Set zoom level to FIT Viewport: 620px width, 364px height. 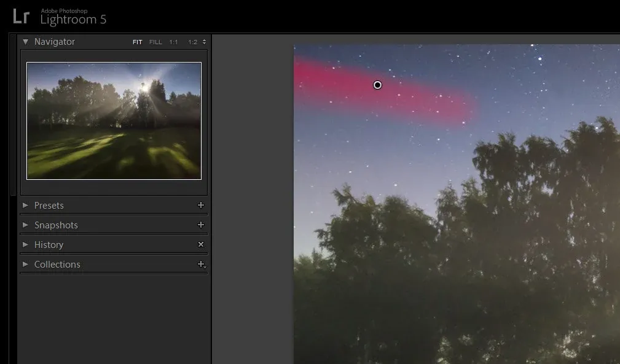pos(137,42)
